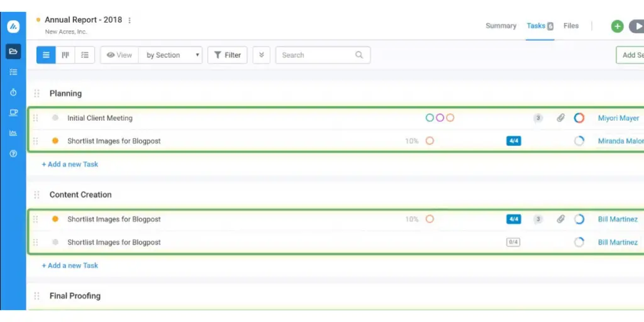
Task: Open assignee Miyori Mayer
Action: coord(618,118)
